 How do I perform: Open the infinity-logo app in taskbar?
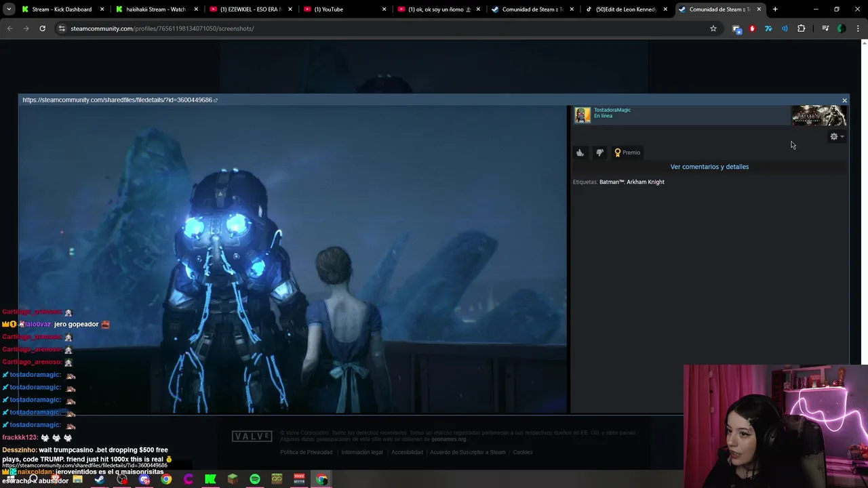pyautogui.click(x=277, y=479)
